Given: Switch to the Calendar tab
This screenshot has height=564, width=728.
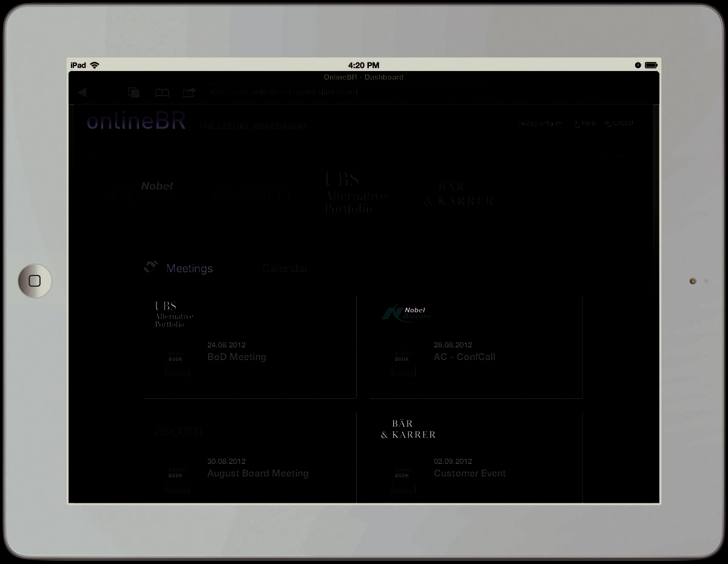Looking at the screenshot, I should pos(285,268).
